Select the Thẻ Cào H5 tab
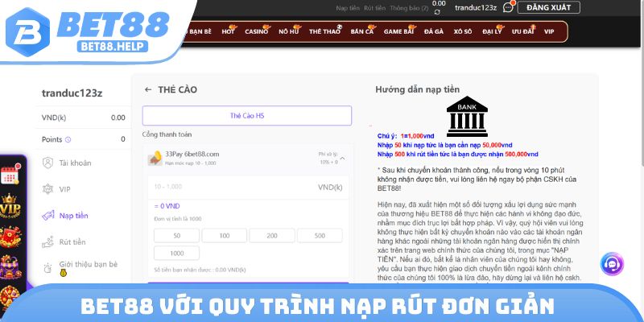Viewport: 644px width, 322px height. [x=247, y=115]
